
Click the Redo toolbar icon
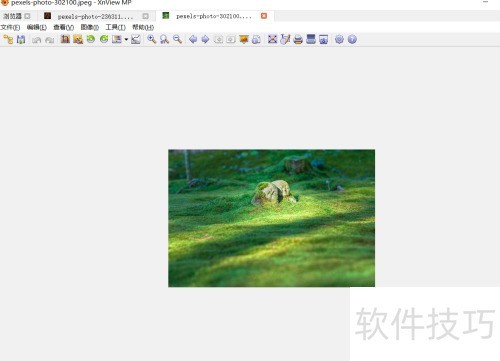[50, 40]
